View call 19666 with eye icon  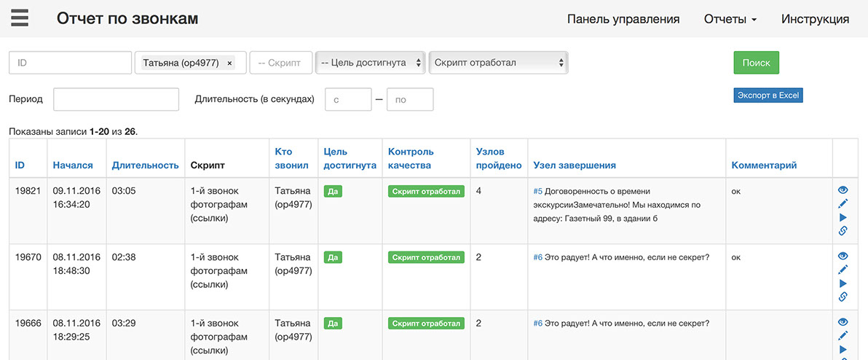(843, 322)
